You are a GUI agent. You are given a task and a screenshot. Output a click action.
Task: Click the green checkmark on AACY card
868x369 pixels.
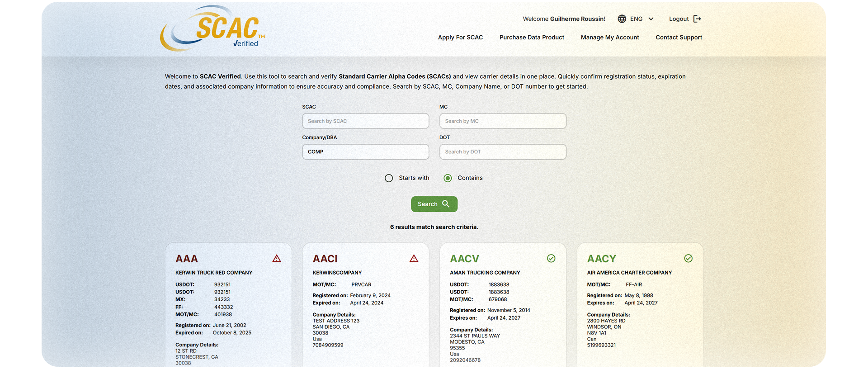coord(688,259)
